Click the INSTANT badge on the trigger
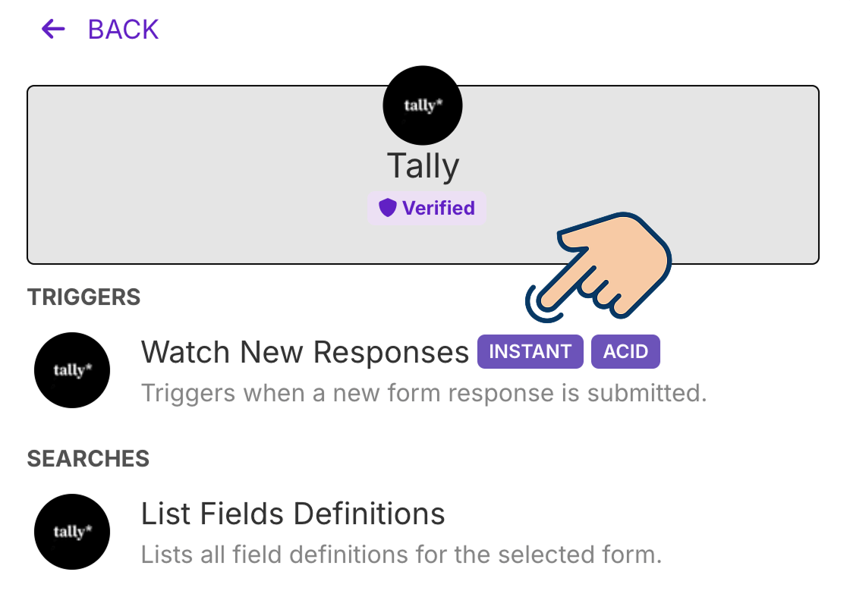This screenshot has width=850, height=616. coord(530,351)
